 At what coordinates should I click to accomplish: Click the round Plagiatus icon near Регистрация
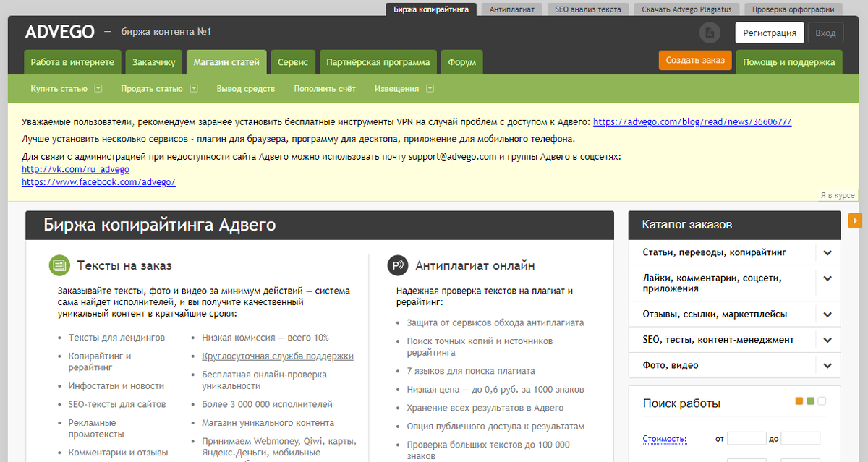[710, 33]
